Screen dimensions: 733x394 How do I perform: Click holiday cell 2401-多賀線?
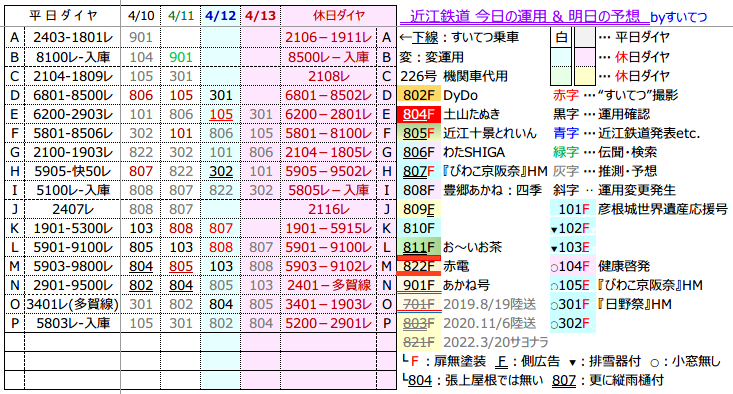click(329, 285)
